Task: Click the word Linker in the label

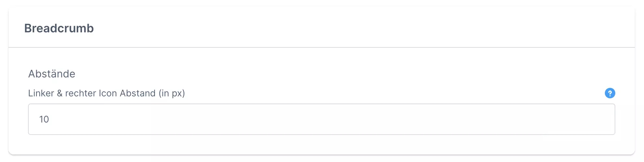Action: pos(41,93)
